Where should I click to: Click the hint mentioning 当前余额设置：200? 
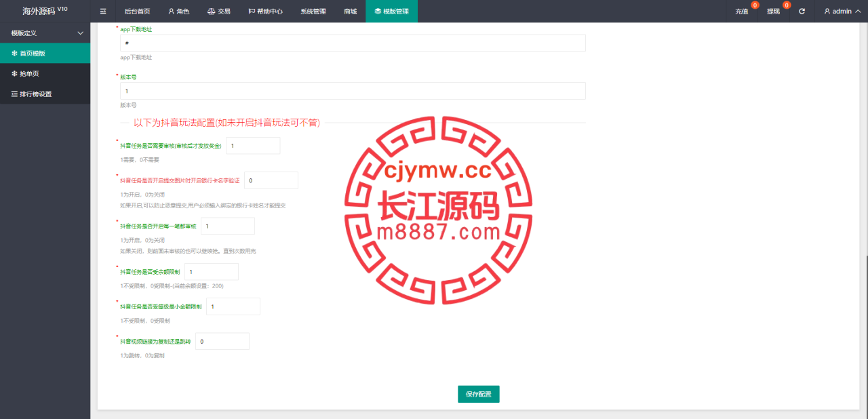coord(172,286)
